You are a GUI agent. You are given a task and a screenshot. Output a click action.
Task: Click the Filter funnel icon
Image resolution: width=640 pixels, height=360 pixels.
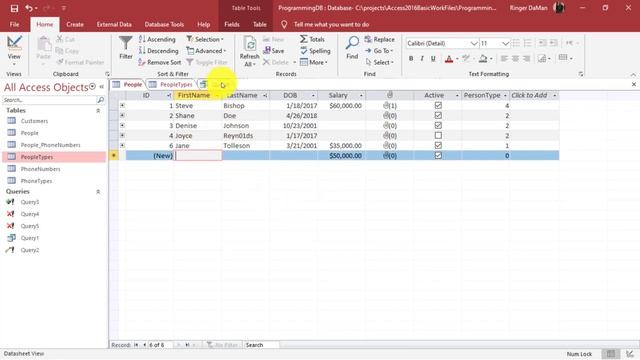tap(126, 43)
